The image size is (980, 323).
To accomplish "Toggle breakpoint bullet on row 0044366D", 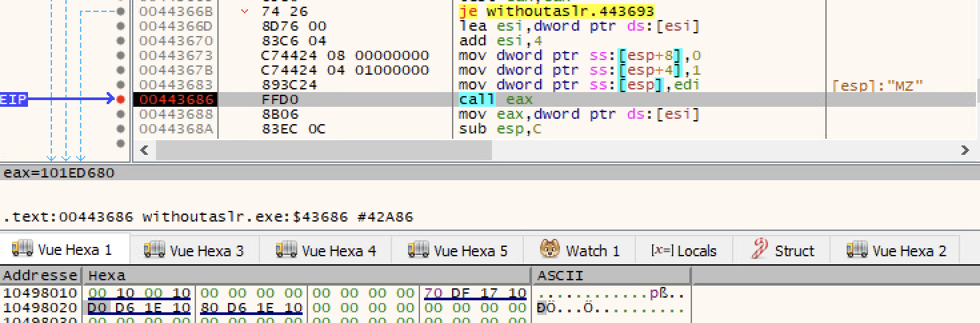I will click(121, 26).
